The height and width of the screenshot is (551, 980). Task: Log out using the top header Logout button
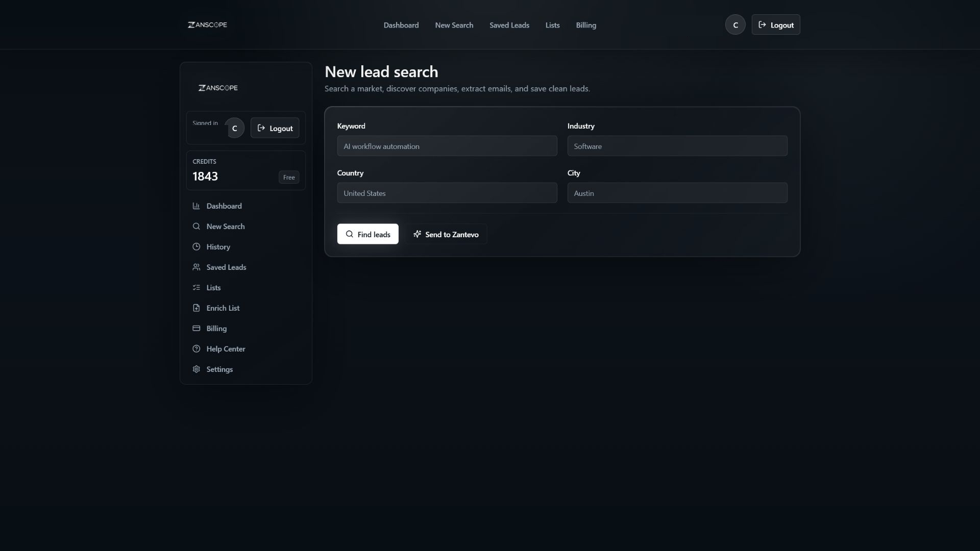click(775, 25)
